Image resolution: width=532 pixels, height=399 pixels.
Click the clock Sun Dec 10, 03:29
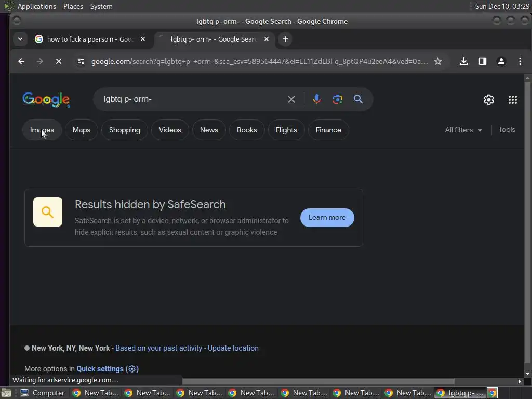coord(502,6)
